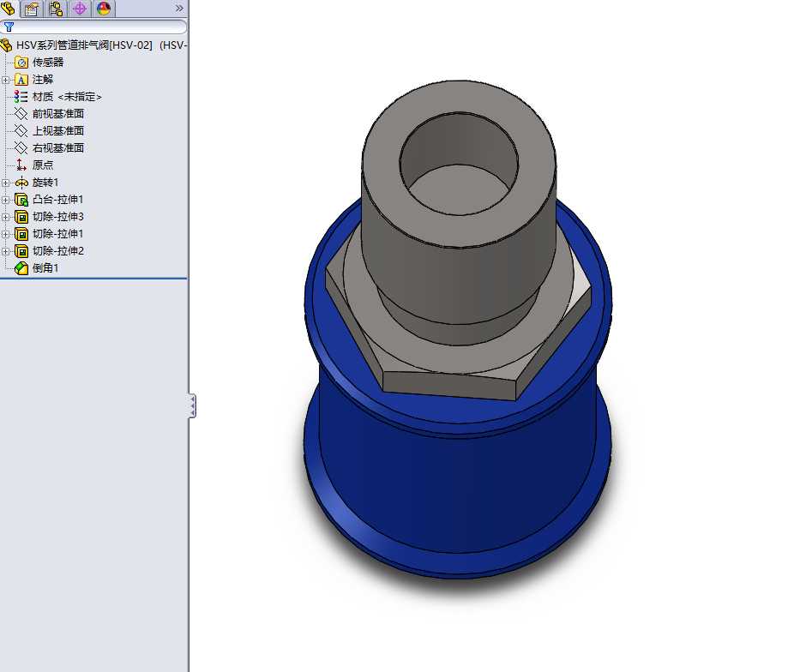Viewport: 800px width, 672px height.
Task: Expand the 切除-拉伸3 feature
Action: coord(6,217)
